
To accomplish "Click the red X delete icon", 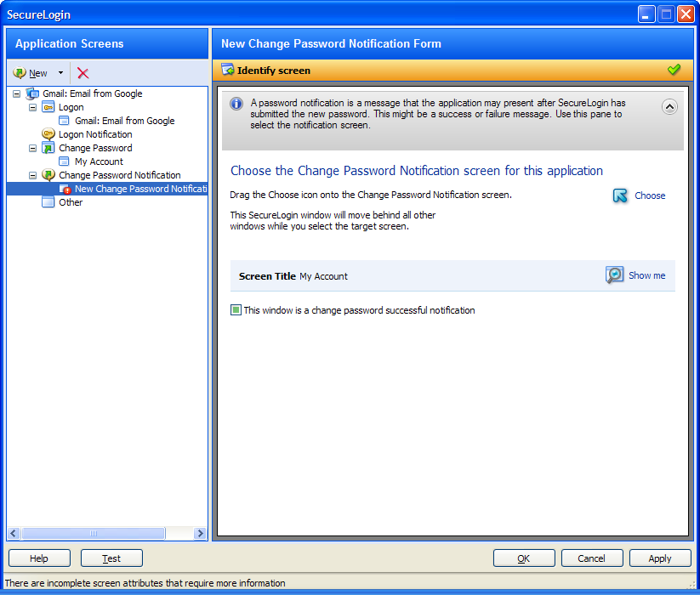I will 83,73.
